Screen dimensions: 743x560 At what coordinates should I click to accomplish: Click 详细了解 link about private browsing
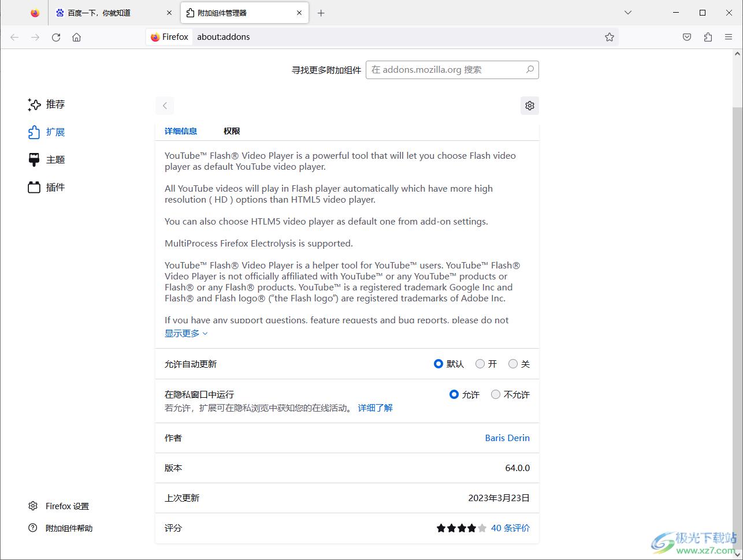coord(375,408)
